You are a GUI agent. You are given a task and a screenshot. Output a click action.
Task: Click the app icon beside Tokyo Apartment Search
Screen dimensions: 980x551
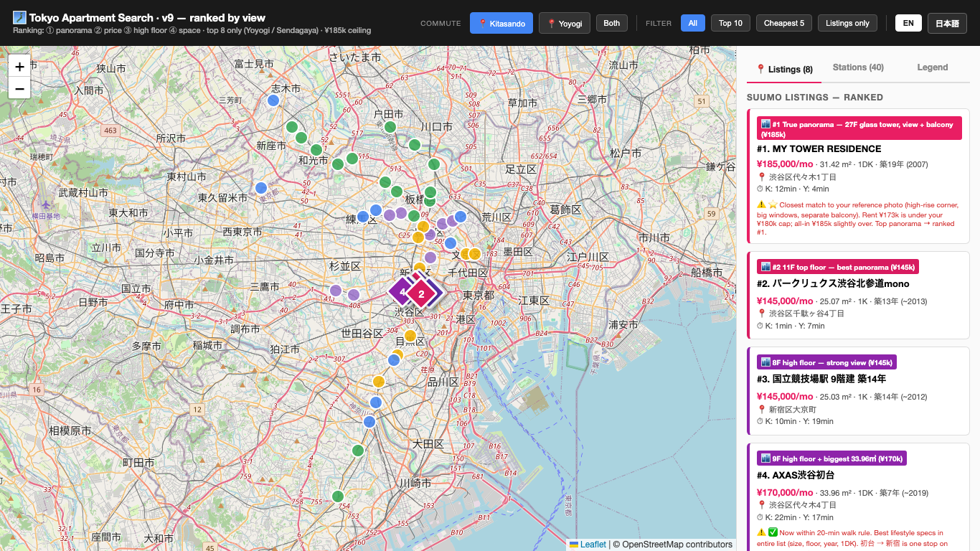[19, 17]
